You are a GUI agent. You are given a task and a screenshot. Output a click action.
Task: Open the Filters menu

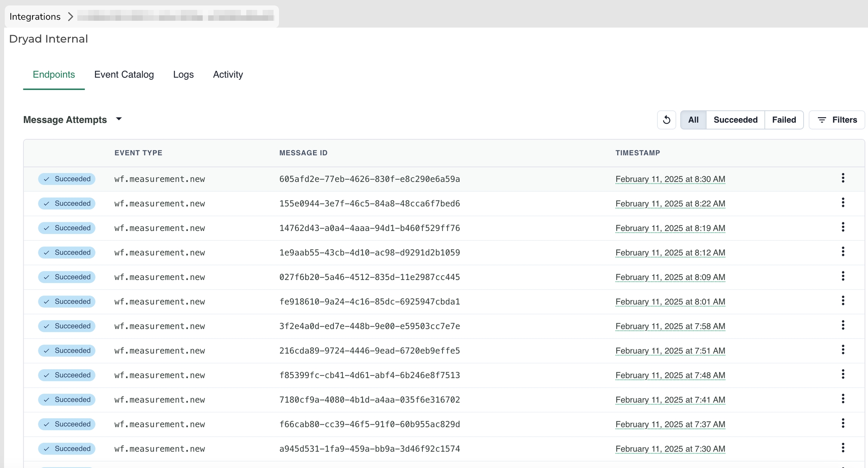click(837, 120)
